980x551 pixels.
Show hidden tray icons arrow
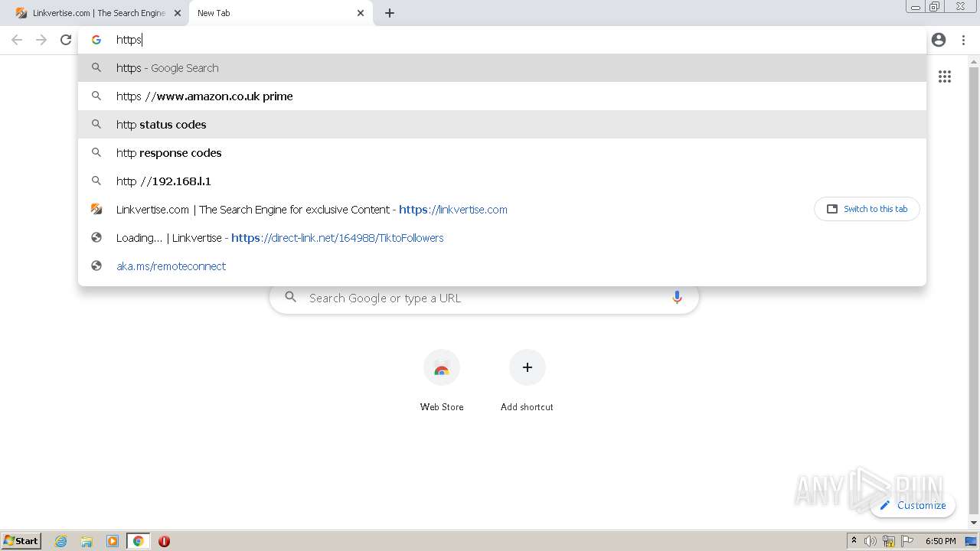click(x=854, y=541)
